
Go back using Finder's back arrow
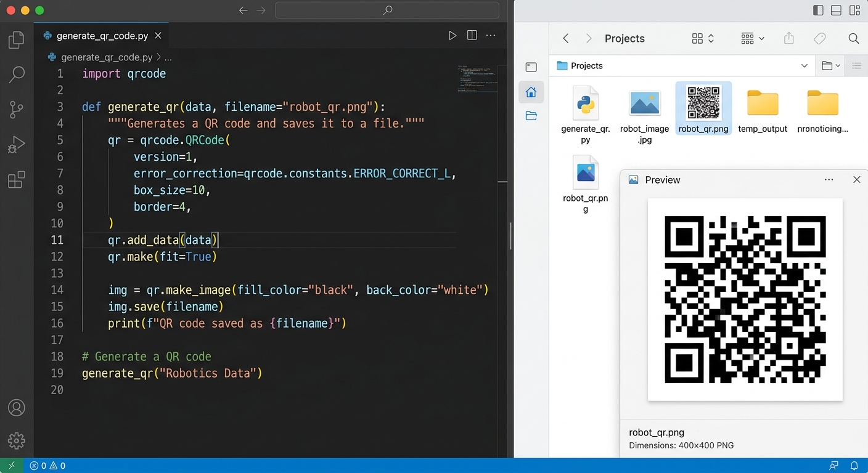tap(565, 38)
